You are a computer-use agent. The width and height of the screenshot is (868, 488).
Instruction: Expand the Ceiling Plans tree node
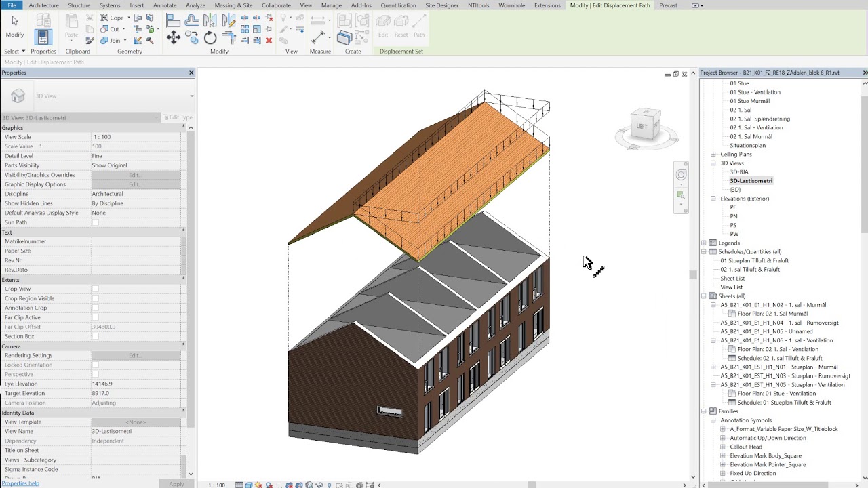[713, 155]
